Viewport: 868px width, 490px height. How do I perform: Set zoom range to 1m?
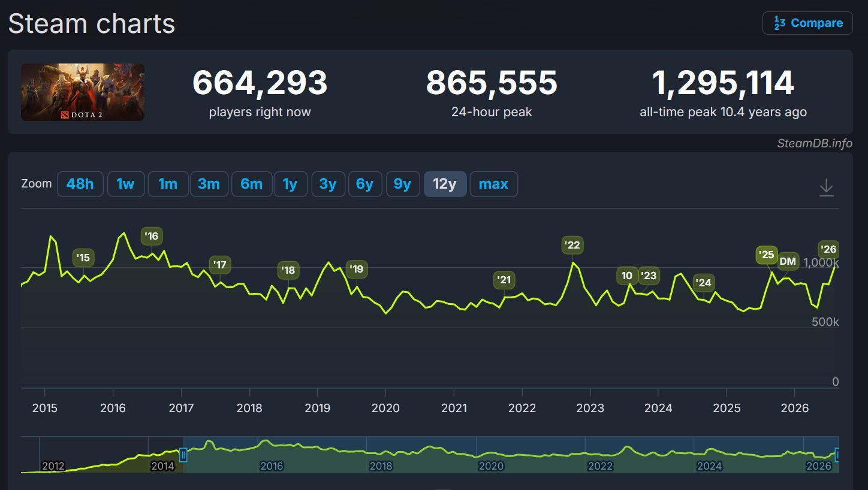(168, 184)
